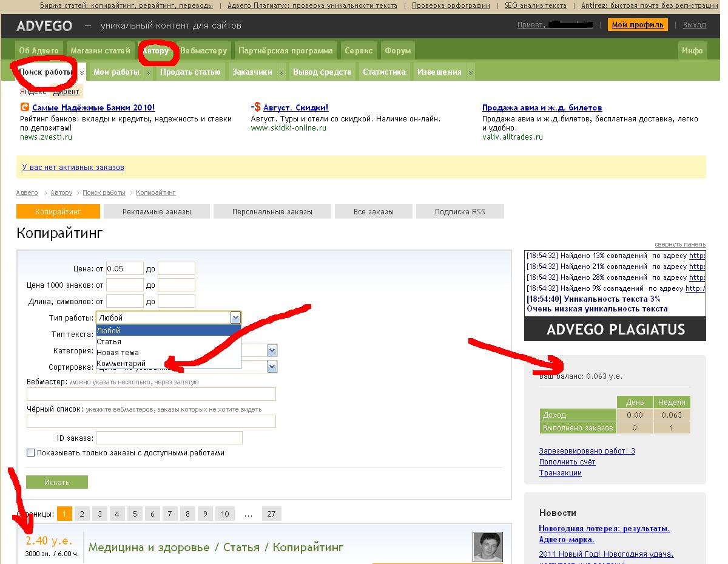The height and width of the screenshot is (564, 728).
Task: Open SEO анализ текста link at the top
Action: click(536, 5)
